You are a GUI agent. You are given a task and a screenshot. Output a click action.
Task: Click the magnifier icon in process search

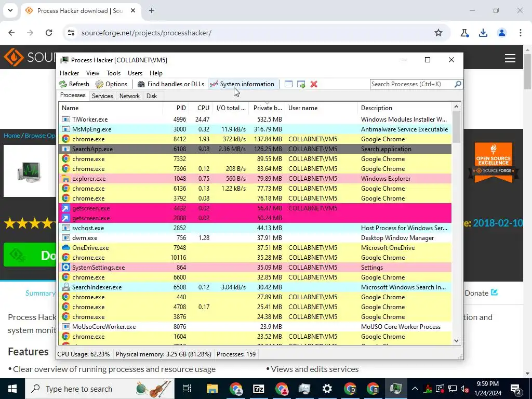point(458,84)
